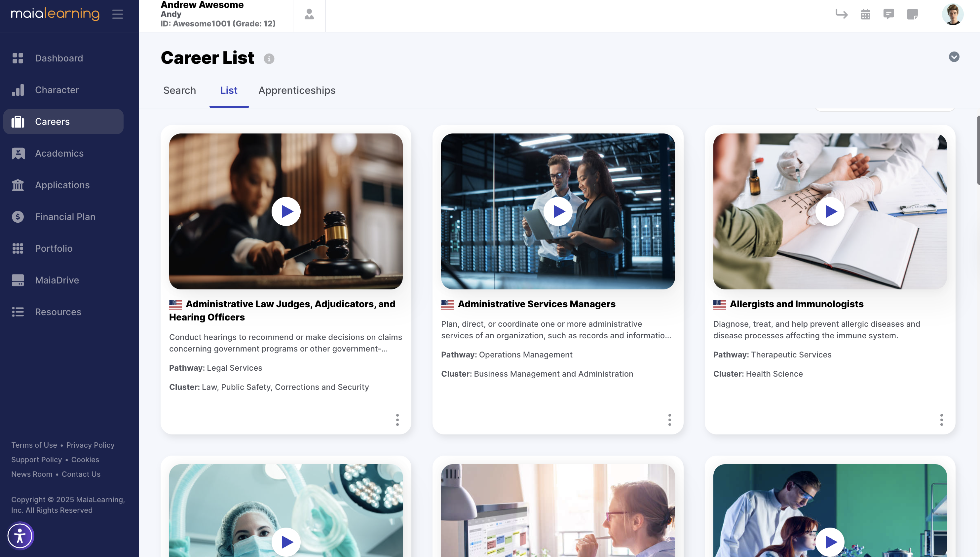Click the Academics bookmark icon
The image size is (980, 557).
(18, 153)
